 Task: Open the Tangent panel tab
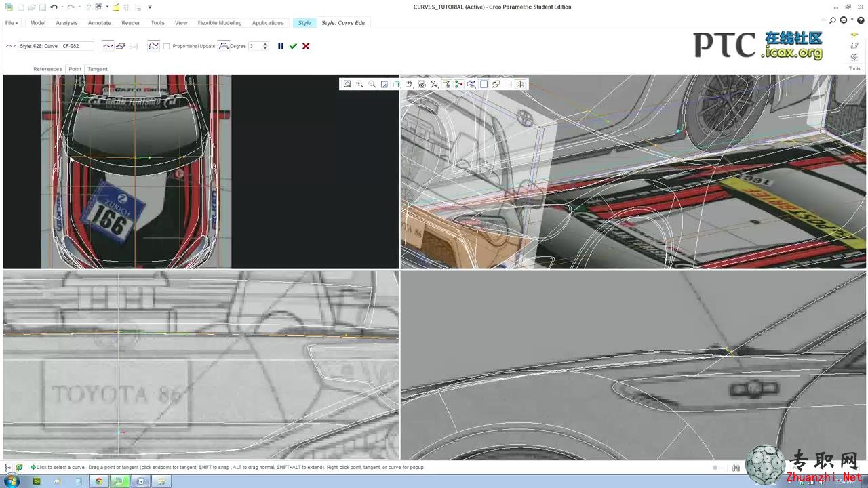point(98,69)
